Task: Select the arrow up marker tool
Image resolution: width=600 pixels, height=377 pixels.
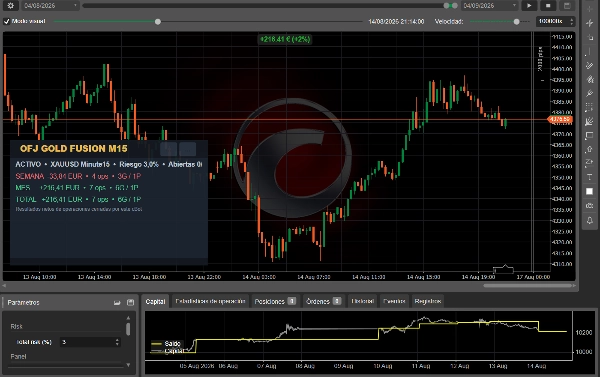Action: coord(590,149)
